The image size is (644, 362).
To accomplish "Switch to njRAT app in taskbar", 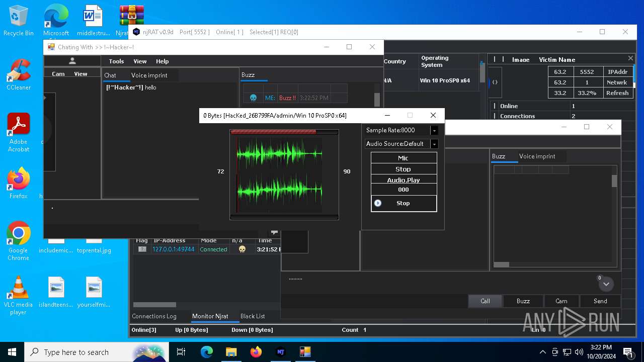I will pos(280,352).
